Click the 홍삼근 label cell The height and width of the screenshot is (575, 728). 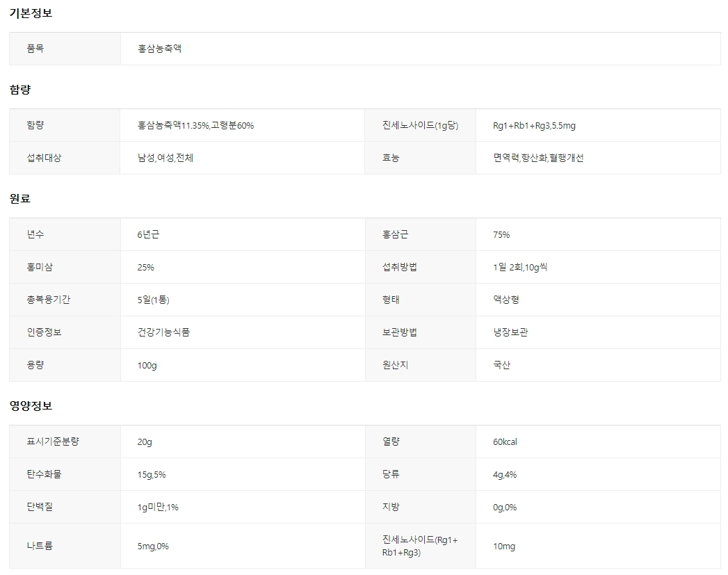[395, 234]
